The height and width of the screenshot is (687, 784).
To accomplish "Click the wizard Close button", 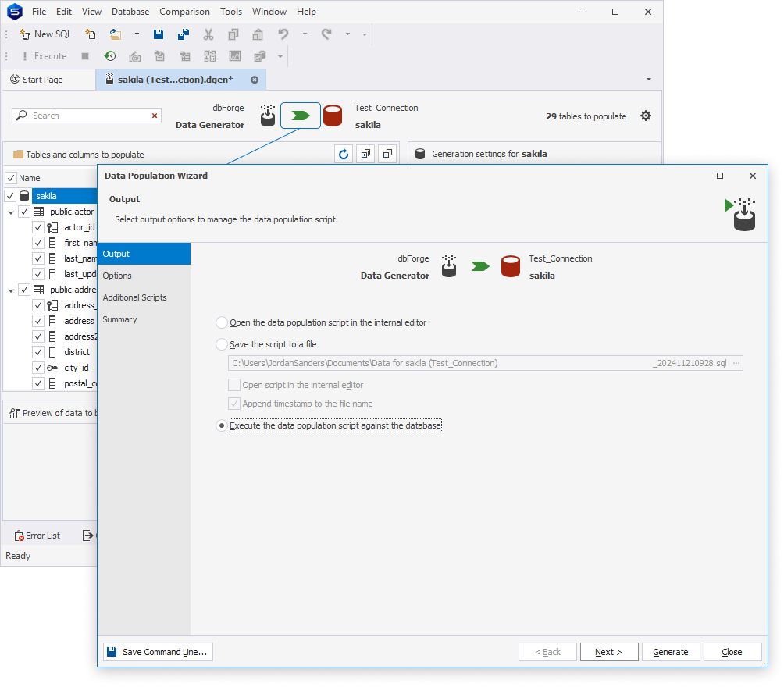I will [732, 652].
